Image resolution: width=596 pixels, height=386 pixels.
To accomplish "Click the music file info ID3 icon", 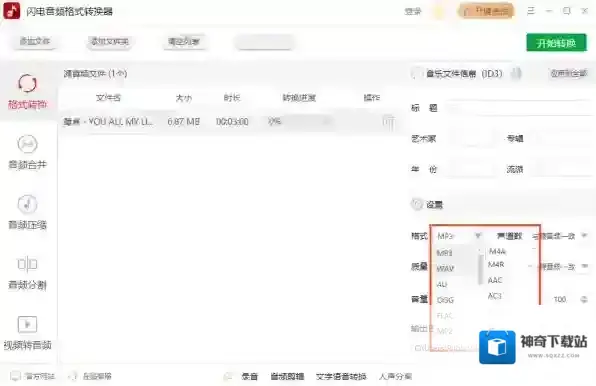I will pyautogui.click(x=417, y=73).
